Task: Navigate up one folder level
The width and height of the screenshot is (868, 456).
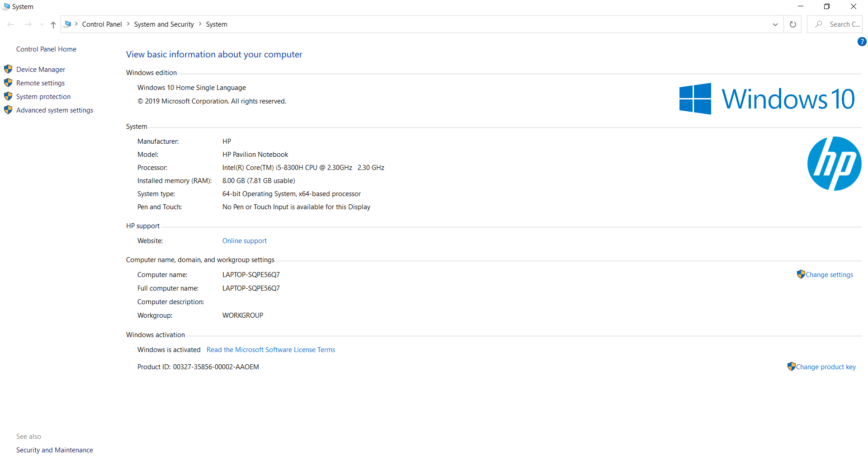Action: tap(53, 24)
